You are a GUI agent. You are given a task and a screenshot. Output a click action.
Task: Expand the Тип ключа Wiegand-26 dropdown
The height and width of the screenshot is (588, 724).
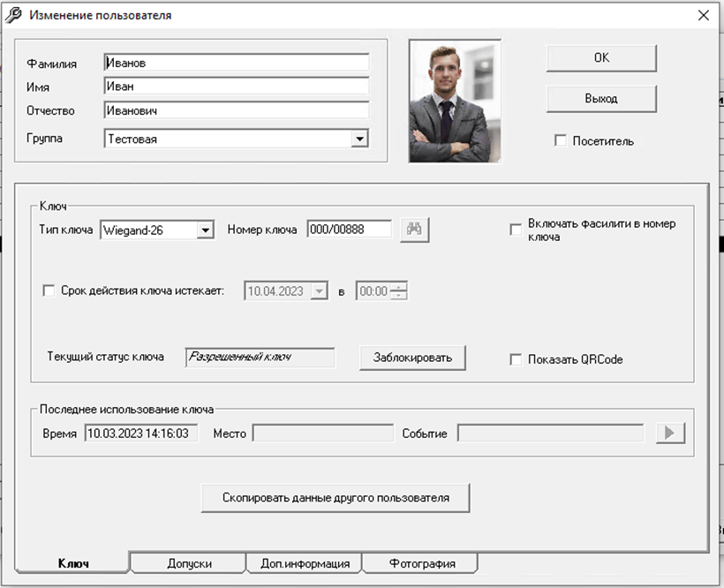click(x=205, y=230)
